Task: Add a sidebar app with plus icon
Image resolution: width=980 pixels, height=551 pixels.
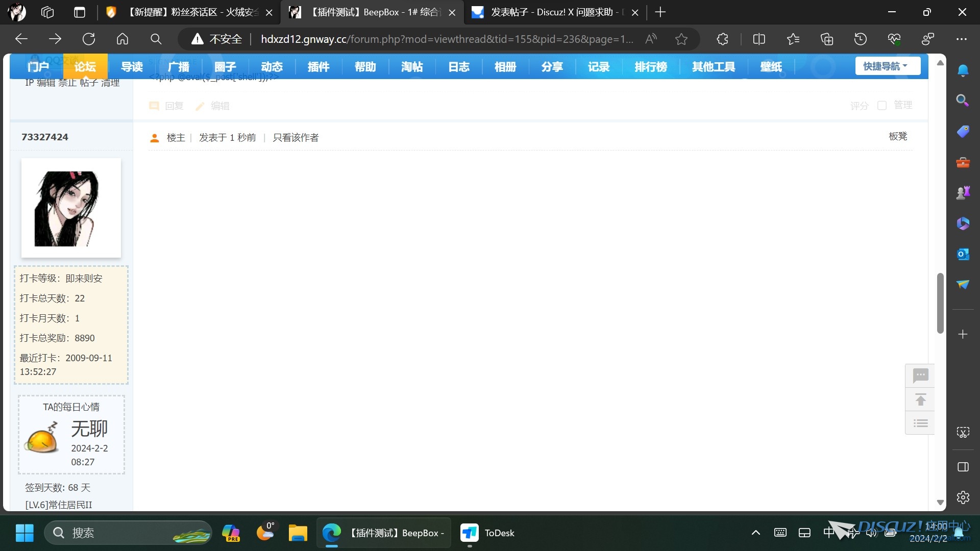Action: [x=963, y=334]
